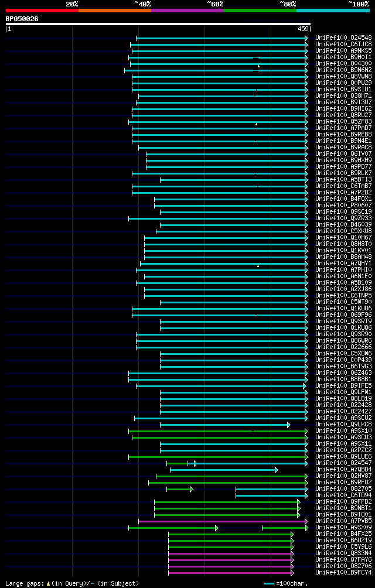
Task: Click the purple ~60% legend segment
Action: (x=187, y=11)
